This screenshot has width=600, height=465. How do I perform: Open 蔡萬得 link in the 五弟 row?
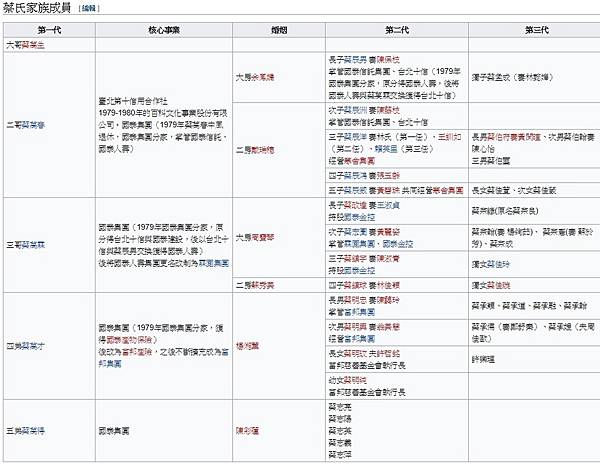(33, 431)
